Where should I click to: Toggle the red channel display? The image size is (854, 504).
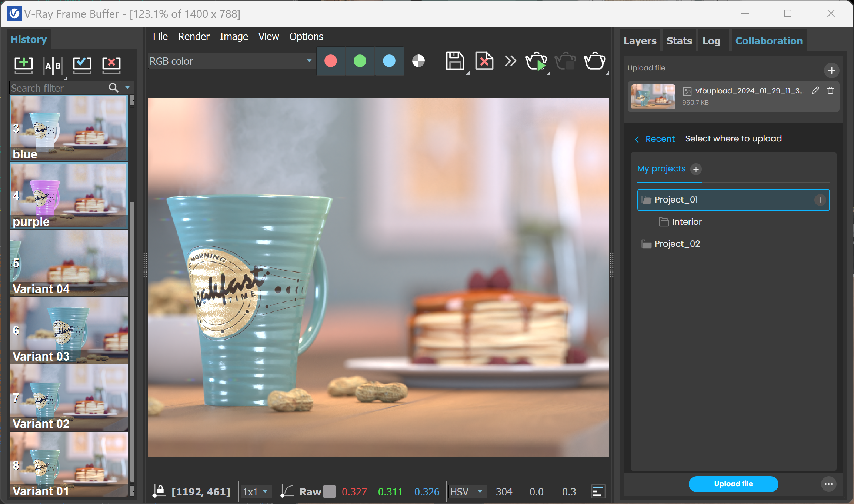(330, 61)
